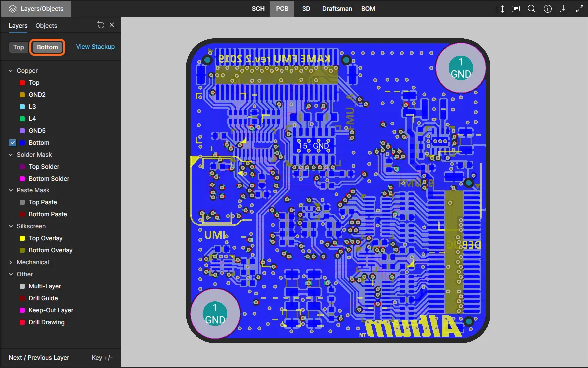Select the Top Overlay layer row
This screenshot has height=368, width=588.
[60, 238]
